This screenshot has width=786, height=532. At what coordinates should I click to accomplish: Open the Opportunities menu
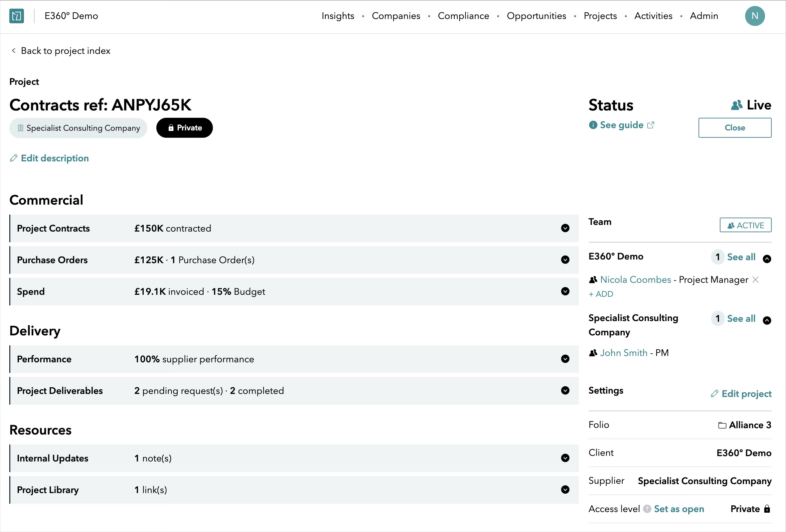click(x=537, y=16)
